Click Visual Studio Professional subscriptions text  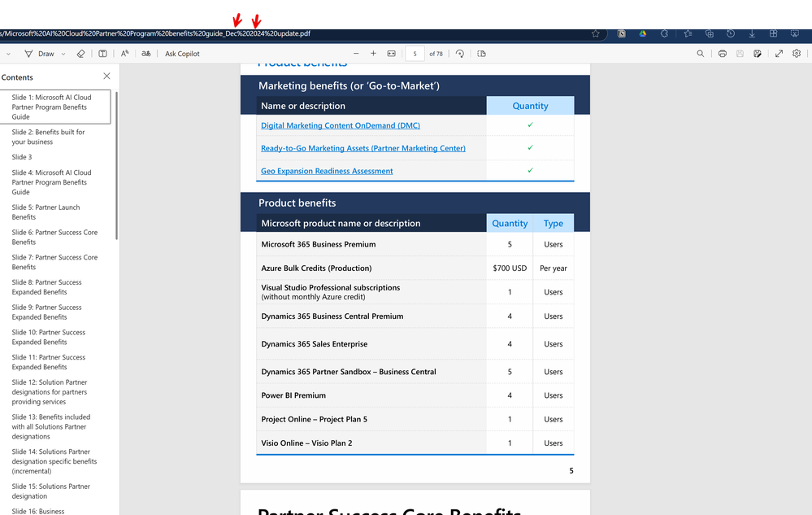tap(330, 287)
